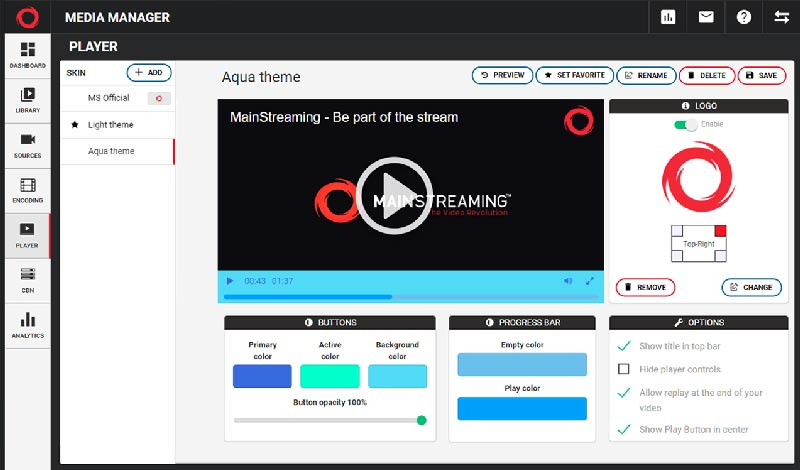Screen dimensions: 800x470
Task: Delete the Aqua theme skin
Action: point(707,75)
